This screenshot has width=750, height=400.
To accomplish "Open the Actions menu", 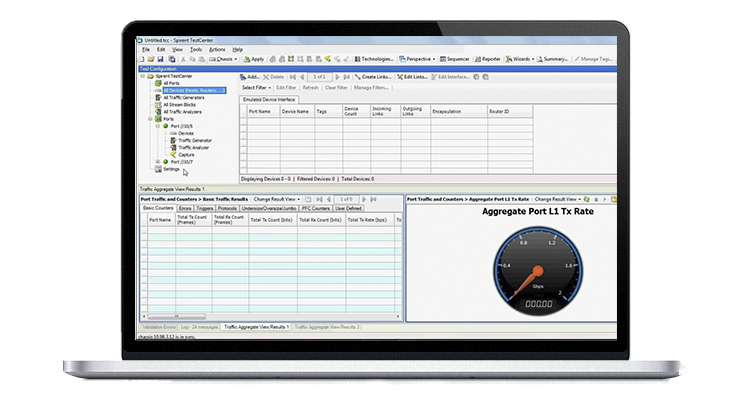I will pos(217,50).
